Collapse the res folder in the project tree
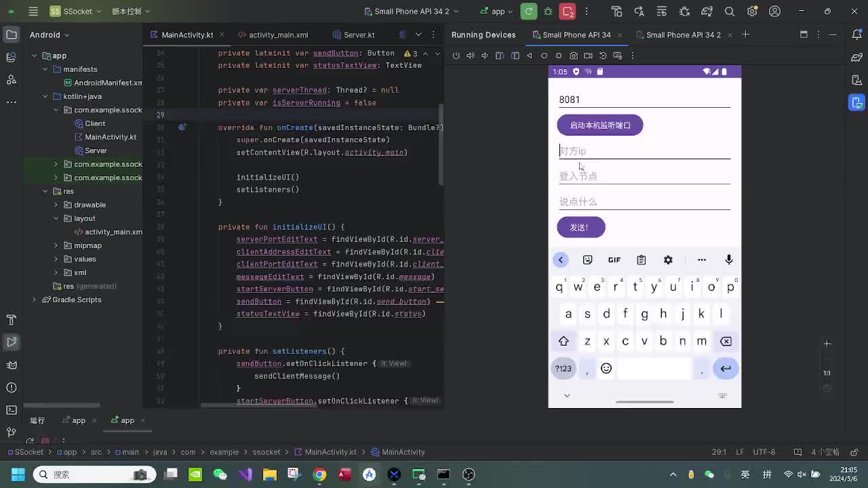This screenshot has height=488, width=868. coord(45,191)
